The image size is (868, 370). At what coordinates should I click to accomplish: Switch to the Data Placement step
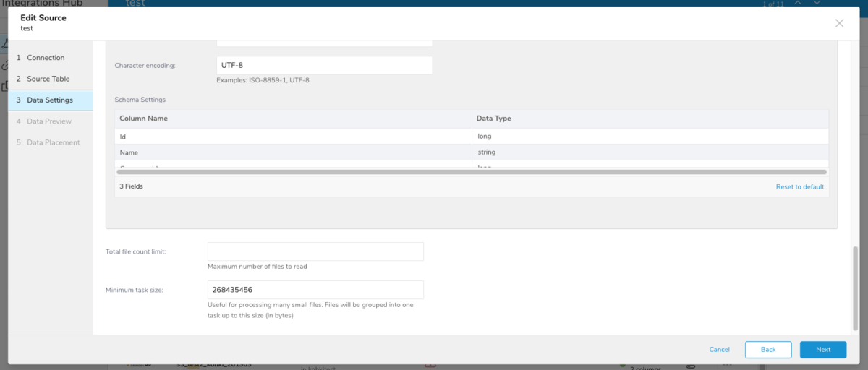pos(53,142)
